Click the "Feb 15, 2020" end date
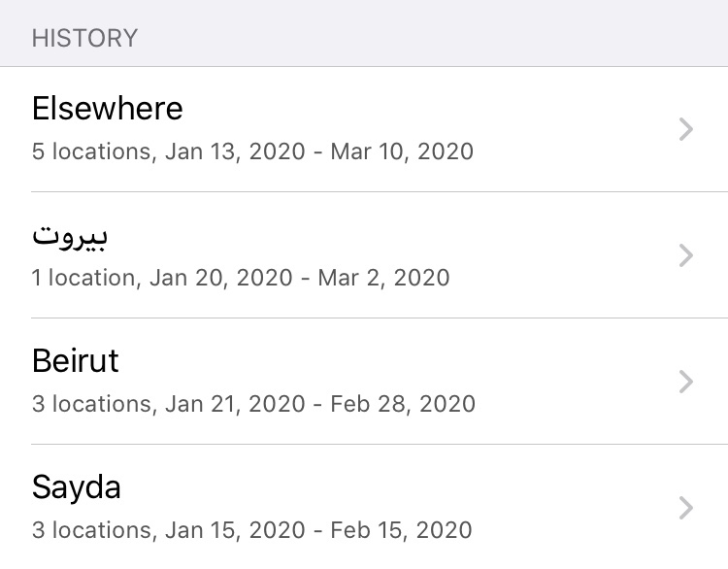 click(401, 530)
